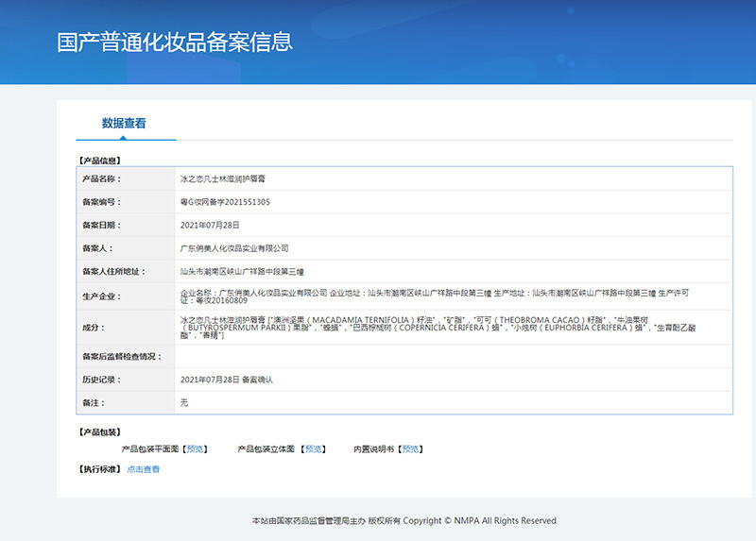The width and height of the screenshot is (756, 541).
Task: Click the 备注 value 无
Action: (184, 402)
